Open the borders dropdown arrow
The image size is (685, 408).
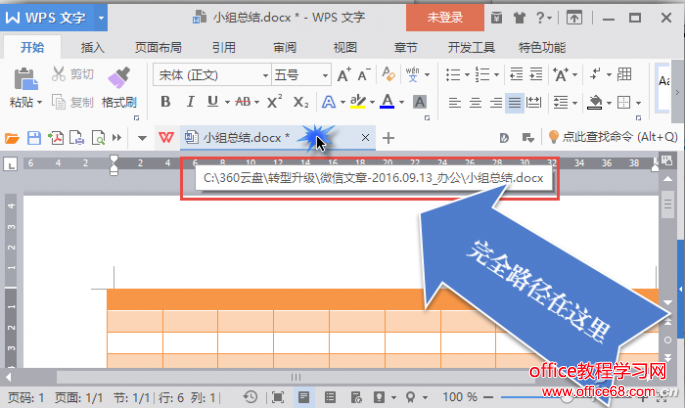click(638, 104)
